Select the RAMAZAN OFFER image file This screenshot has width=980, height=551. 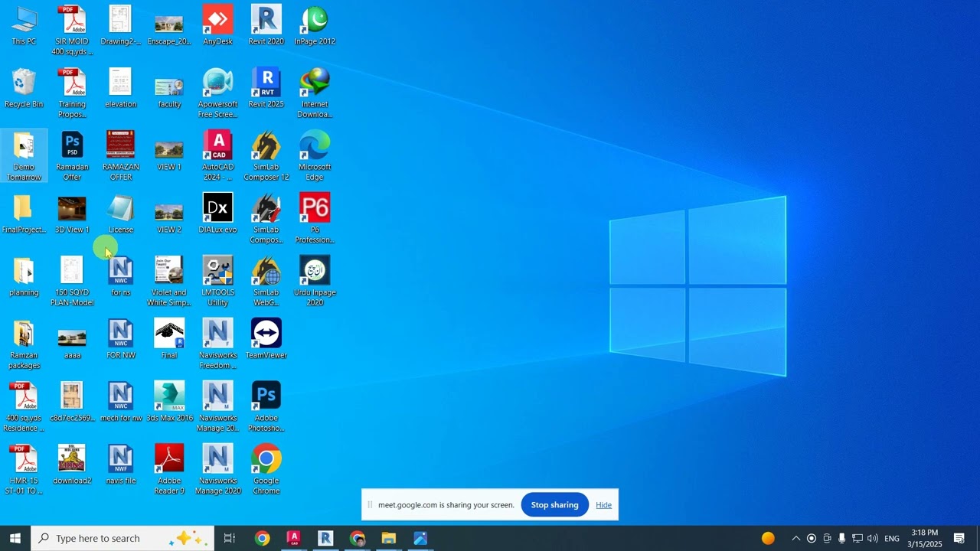(121, 156)
